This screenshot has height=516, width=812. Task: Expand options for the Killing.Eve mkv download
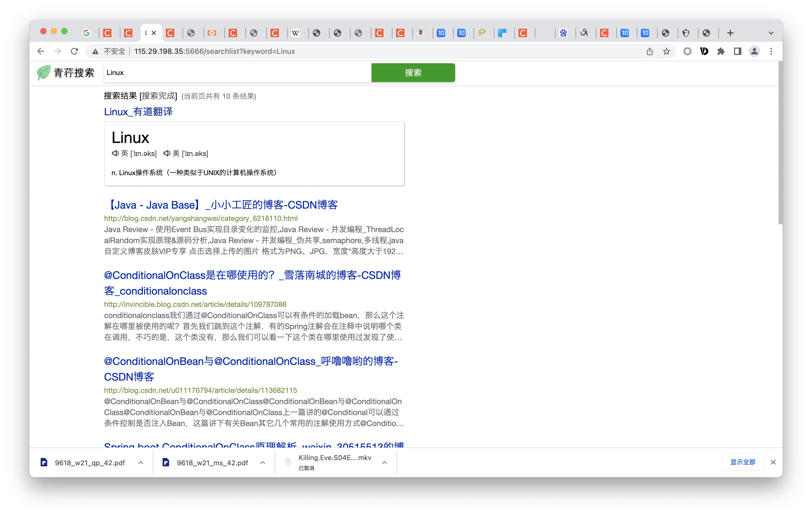pyautogui.click(x=385, y=462)
